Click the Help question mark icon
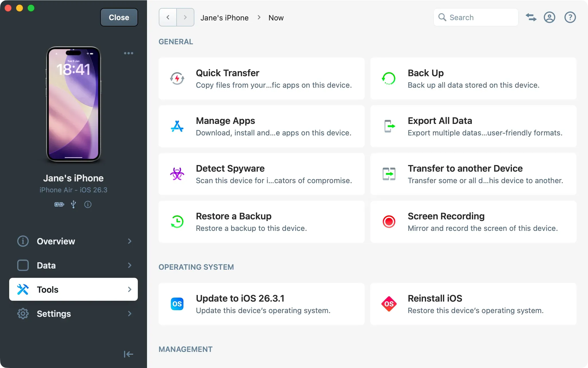The height and width of the screenshot is (368, 588). 570,18
